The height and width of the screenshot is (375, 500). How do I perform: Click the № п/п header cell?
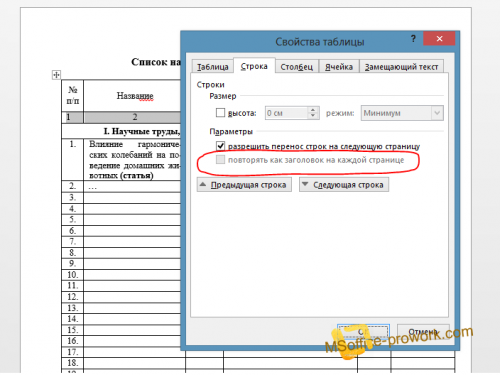pyautogui.click(x=73, y=95)
